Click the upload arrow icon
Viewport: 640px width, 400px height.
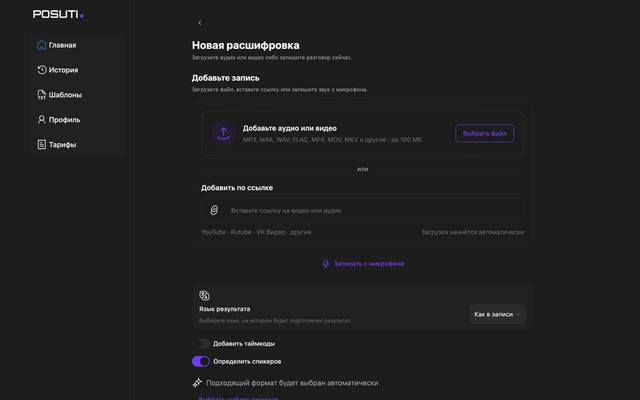point(223,133)
